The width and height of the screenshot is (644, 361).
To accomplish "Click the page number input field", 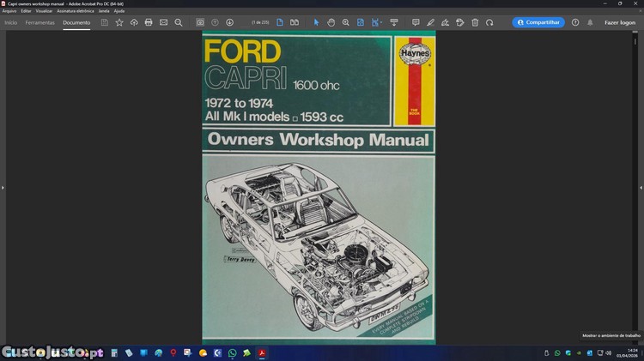I will [x=258, y=22].
